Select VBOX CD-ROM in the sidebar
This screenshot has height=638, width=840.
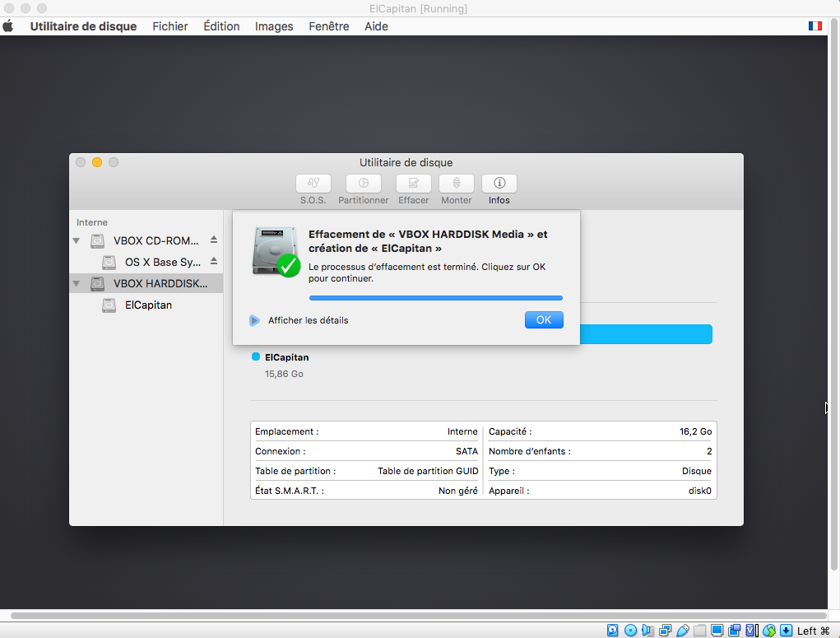coord(146,240)
